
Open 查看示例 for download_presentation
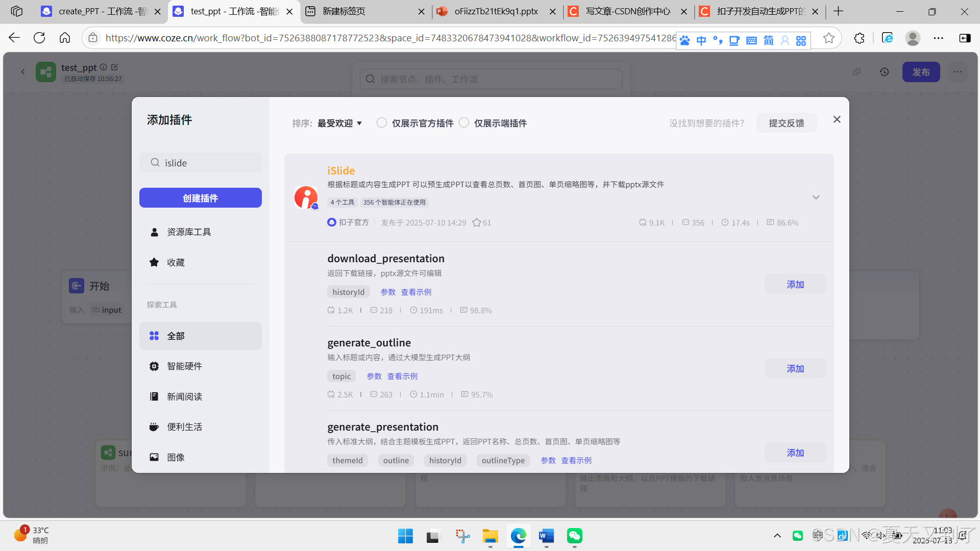(x=415, y=292)
